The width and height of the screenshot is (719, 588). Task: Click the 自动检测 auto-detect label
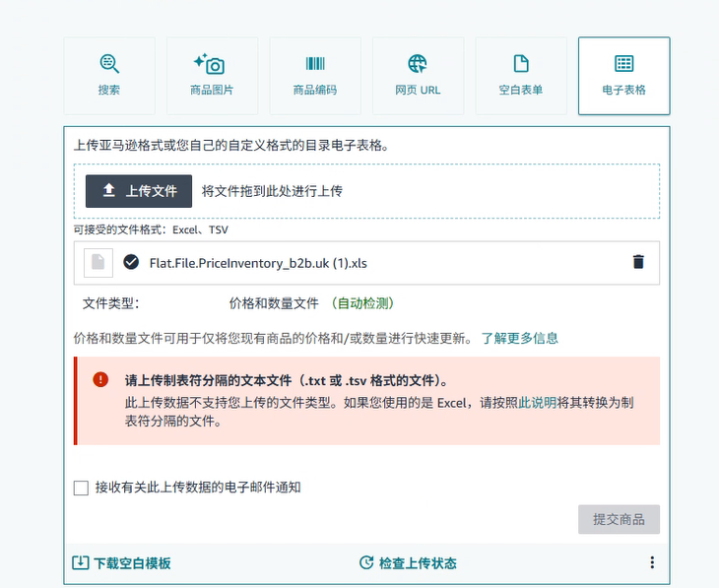[362, 303]
